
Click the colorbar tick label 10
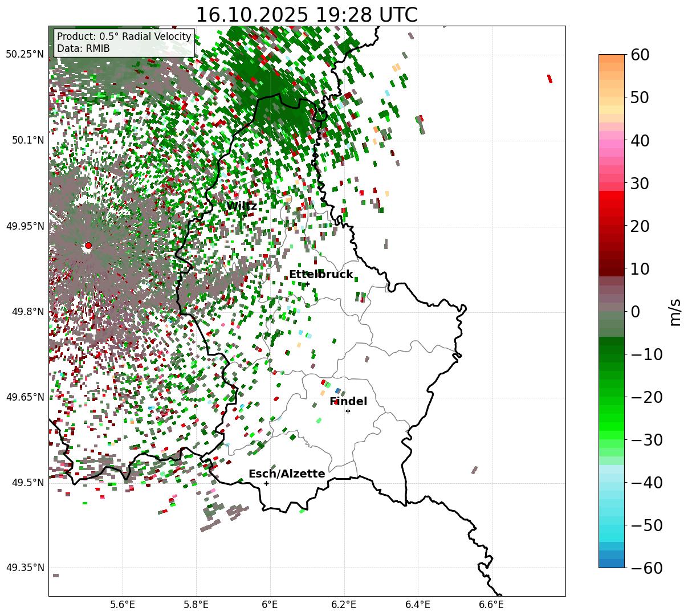[x=639, y=268]
